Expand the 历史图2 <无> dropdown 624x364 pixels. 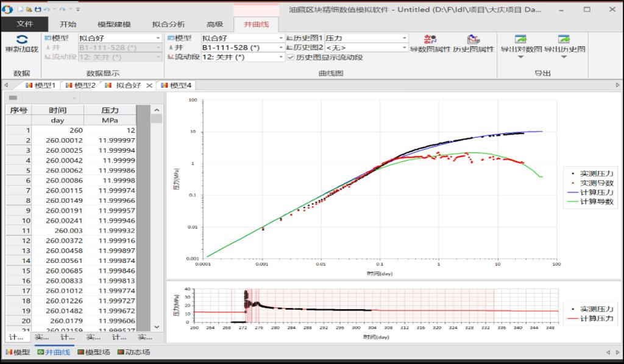click(x=404, y=47)
